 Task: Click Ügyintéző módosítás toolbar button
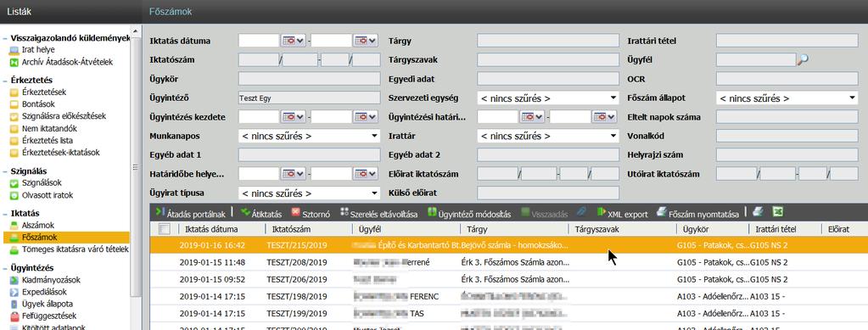tap(469, 214)
